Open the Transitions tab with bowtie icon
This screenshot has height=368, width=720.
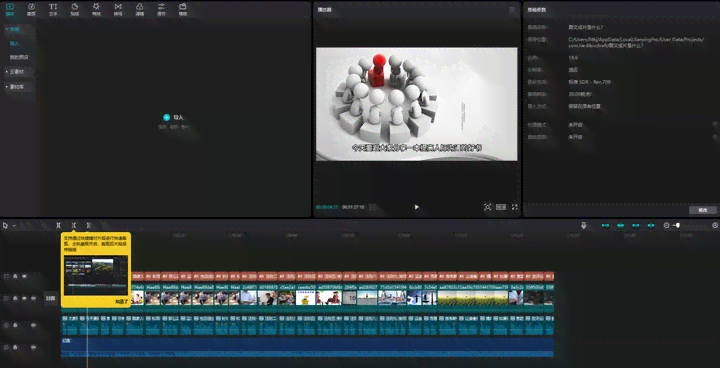[x=118, y=9]
